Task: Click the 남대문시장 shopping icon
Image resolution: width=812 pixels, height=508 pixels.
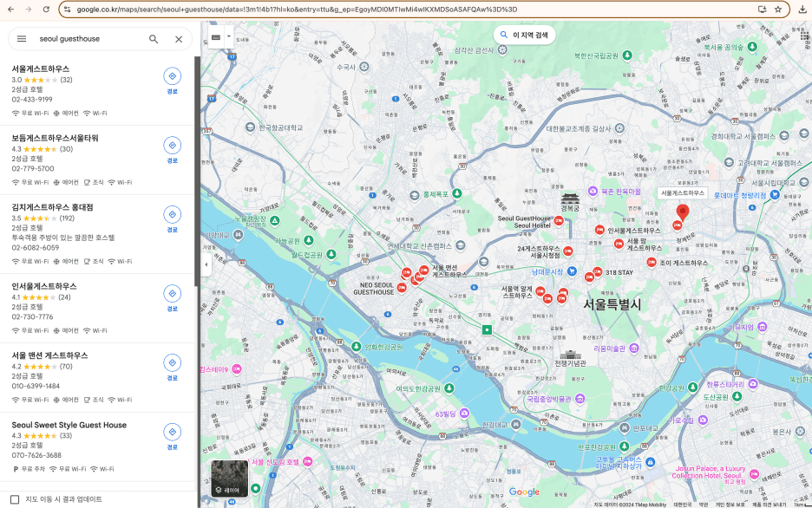Action: tap(572, 271)
